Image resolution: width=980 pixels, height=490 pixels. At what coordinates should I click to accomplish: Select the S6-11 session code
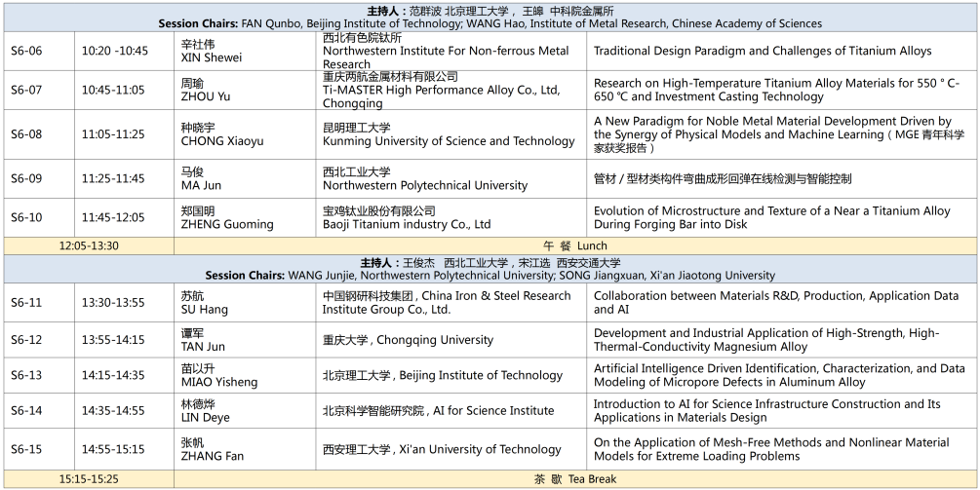[27, 302]
